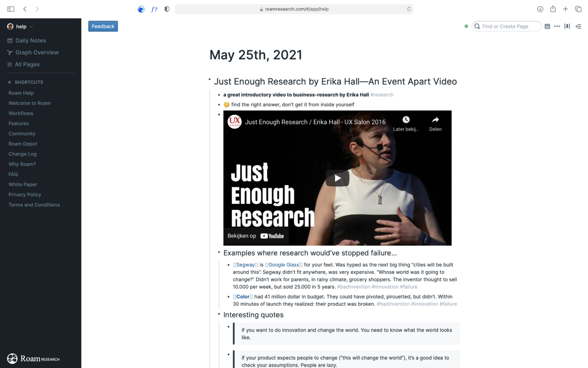This screenshot has width=588, height=368.
Task: Open the Workflows shortcut
Action: pos(21,113)
